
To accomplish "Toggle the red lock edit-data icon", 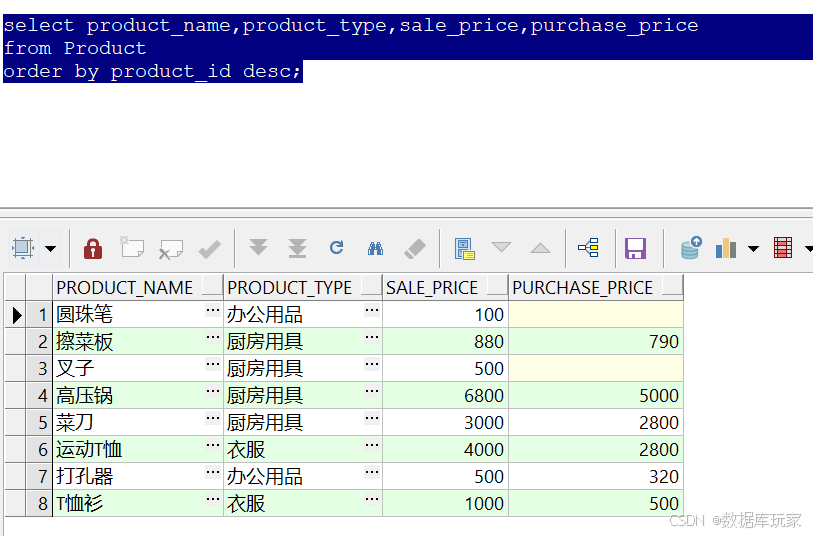I will pos(93,248).
